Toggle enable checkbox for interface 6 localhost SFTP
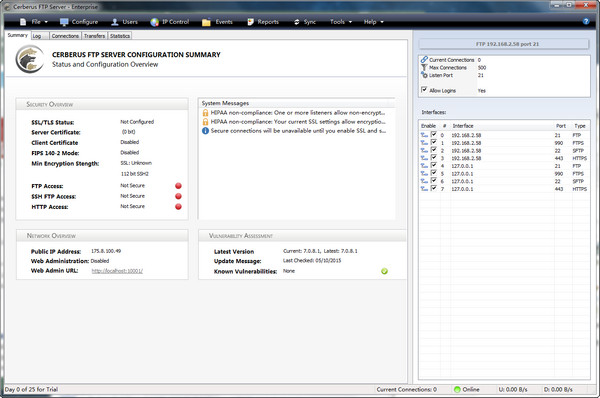This screenshot has height=398, width=600. click(434, 181)
